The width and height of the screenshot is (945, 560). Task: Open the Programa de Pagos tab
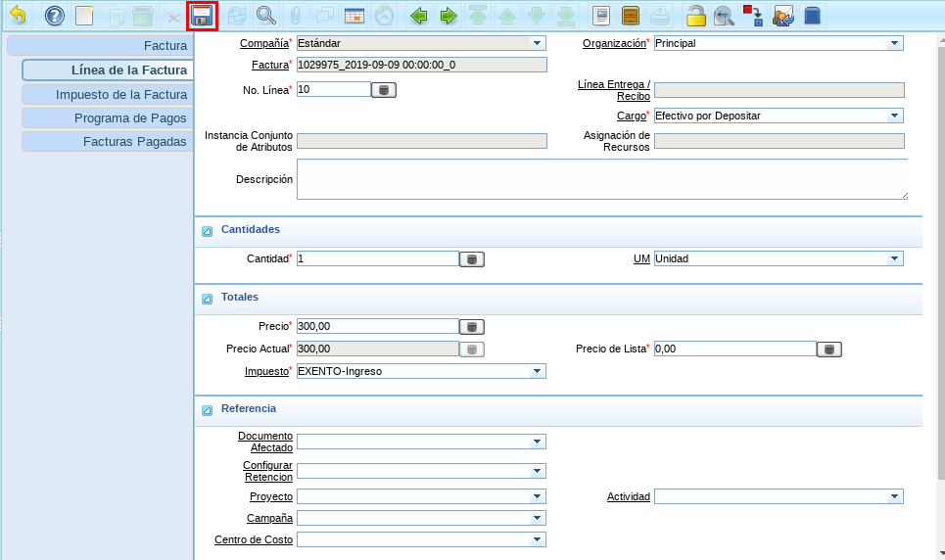pos(108,118)
